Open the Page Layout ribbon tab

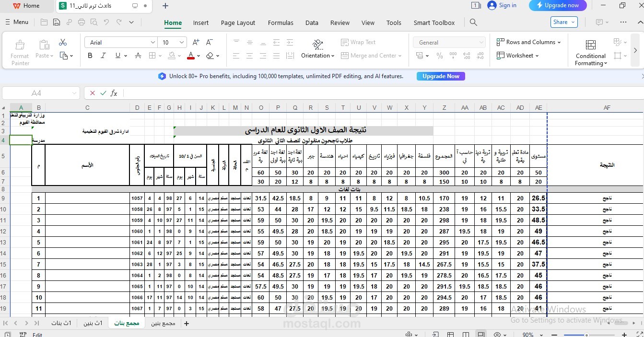coord(238,23)
